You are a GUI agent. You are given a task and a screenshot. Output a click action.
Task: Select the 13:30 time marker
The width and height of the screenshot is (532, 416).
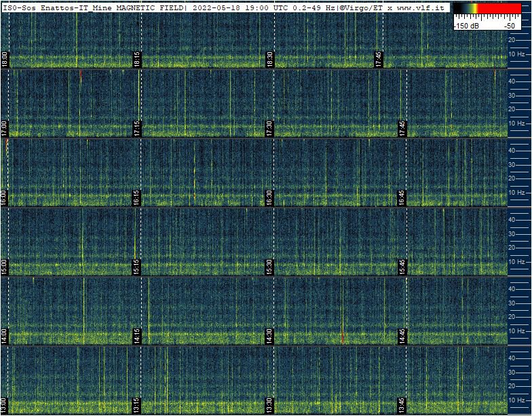coord(270,405)
